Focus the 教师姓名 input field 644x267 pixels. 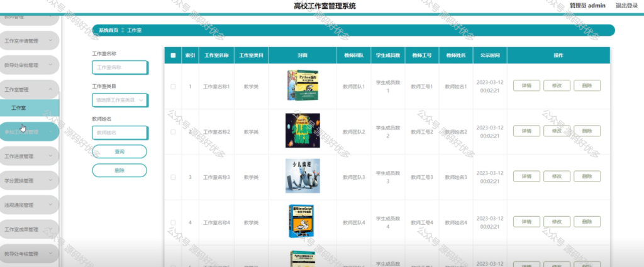[119, 133]
